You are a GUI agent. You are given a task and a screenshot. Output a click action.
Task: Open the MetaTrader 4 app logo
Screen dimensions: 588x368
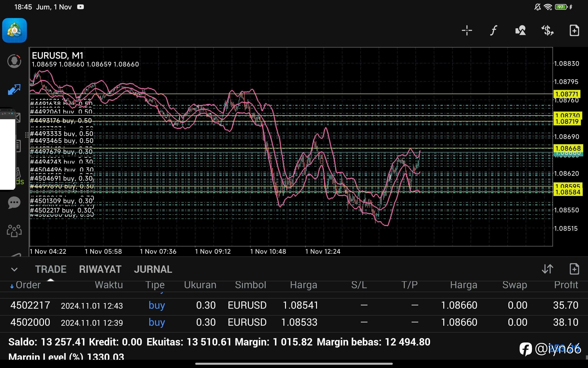tap(14, 30)
